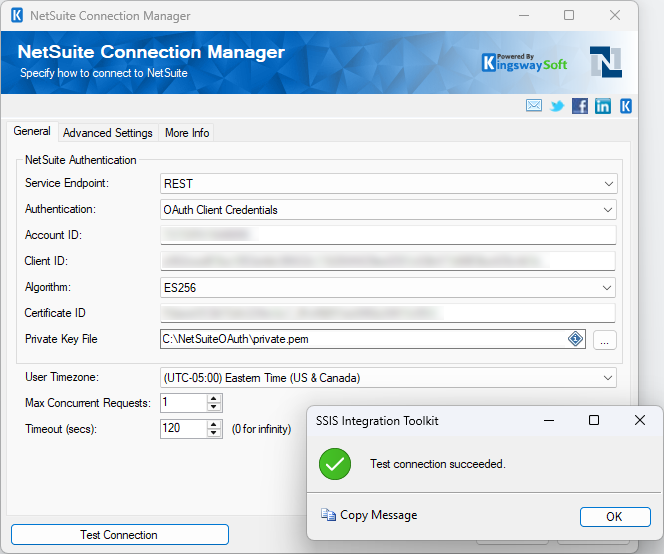Click the Account ID field

coord(388,235)
